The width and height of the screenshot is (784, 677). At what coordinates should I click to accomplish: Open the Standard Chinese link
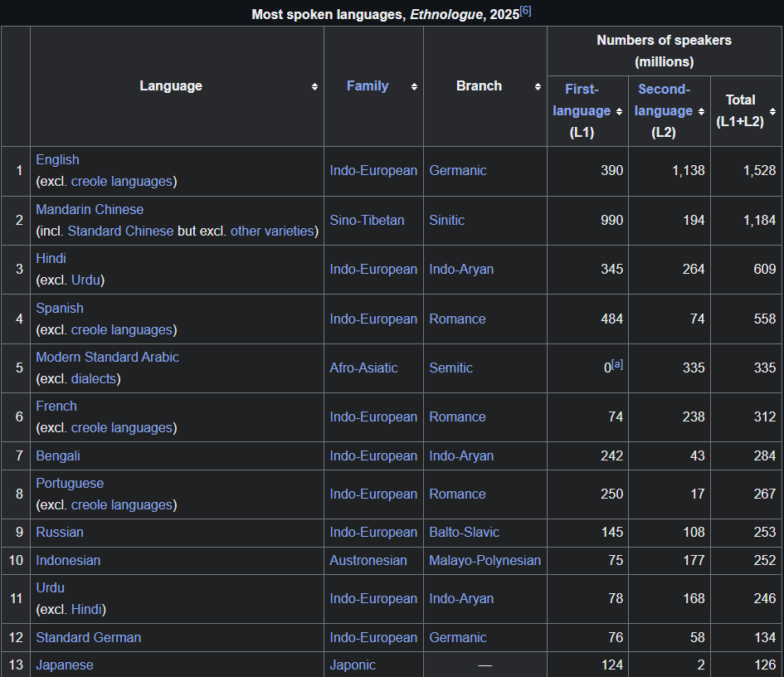pyautogui.click(x=120, y=231)
